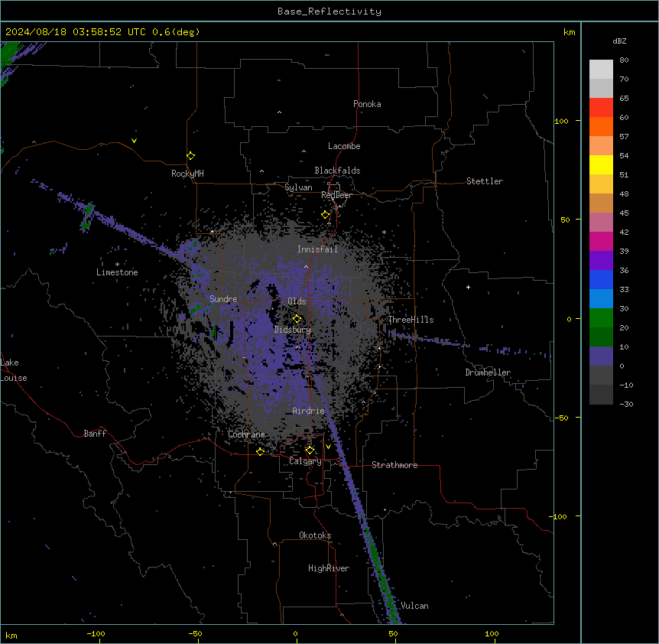Click the Base_Reflectivity title
The height and width of the screenshot is (644, 659).
(329, 11)
